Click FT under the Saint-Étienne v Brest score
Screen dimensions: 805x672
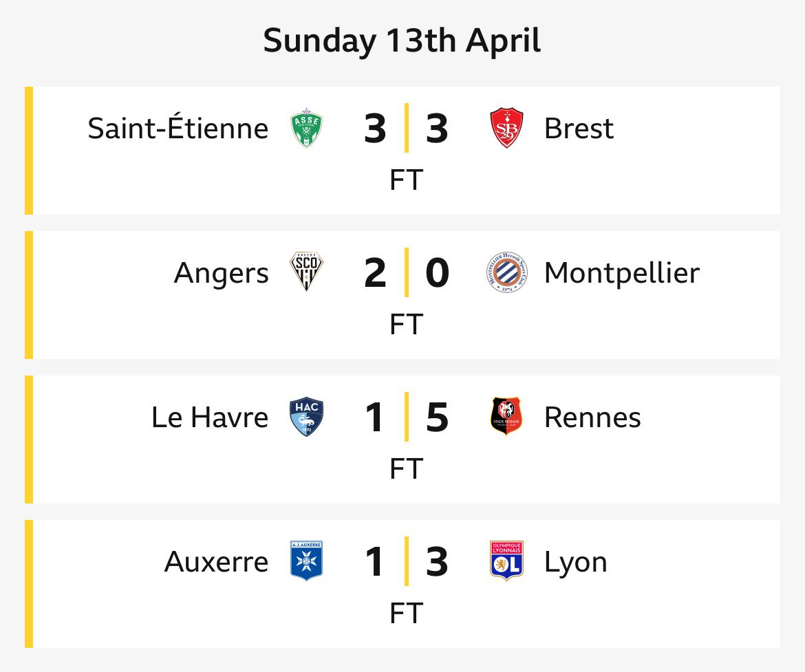tap(406, 180)
